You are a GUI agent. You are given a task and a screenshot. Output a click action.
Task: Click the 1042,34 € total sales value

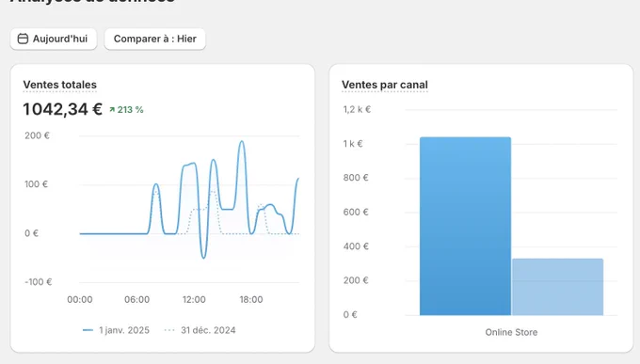[62, 109]
